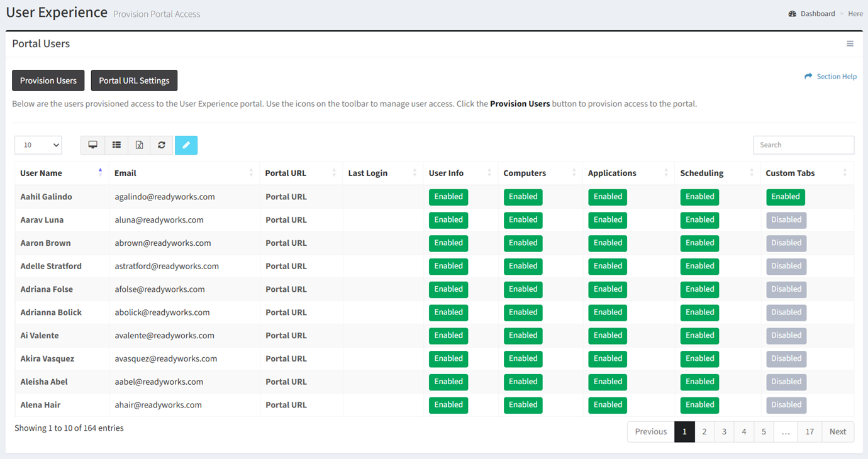This screenshot has height=459, width=868.
Task: Focus the Search input field
Action: 804,145
